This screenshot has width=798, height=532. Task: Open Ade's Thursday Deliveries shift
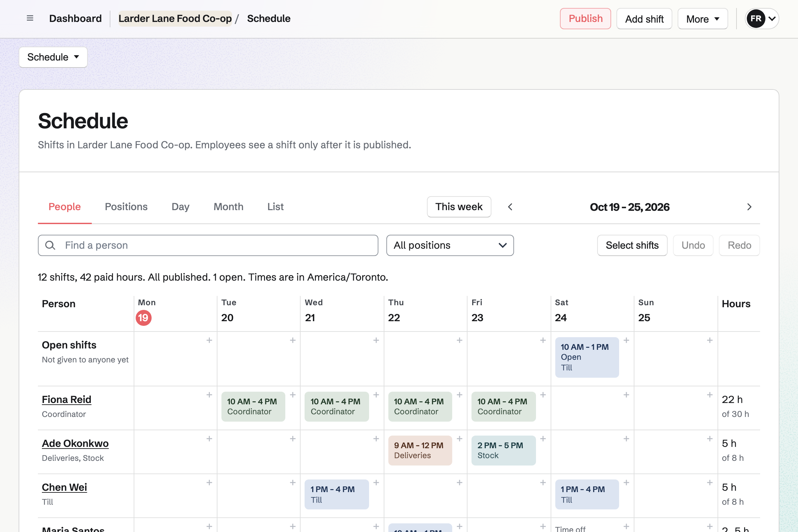[x=420, y=450]
